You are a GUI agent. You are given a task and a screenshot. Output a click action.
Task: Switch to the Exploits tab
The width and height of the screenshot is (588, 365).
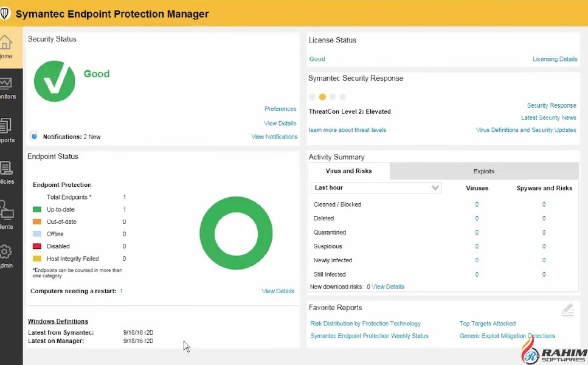(x=483, y=172)
